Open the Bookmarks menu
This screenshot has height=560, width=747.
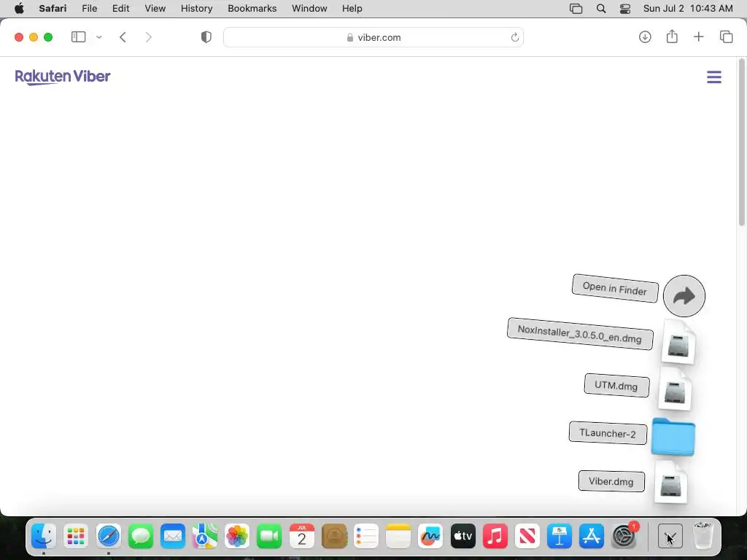pos(252,9)
